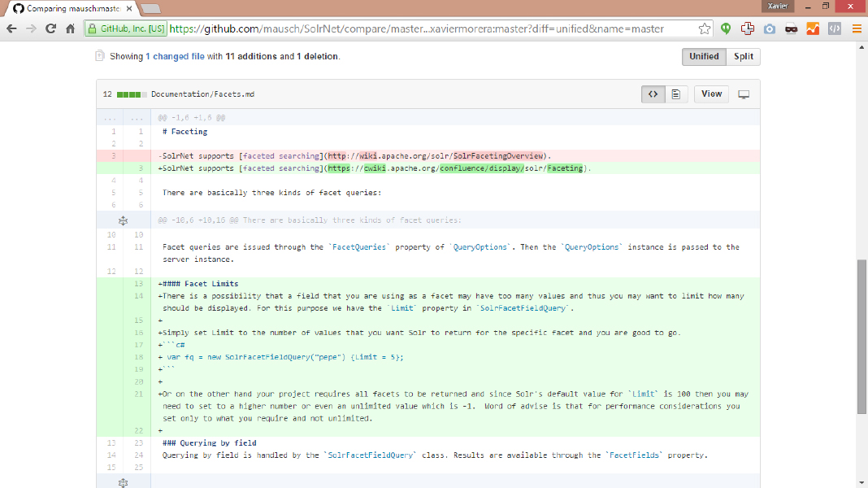Select the Unified diff mode
This screenshot has height=488, width=868.
point(704,57)
